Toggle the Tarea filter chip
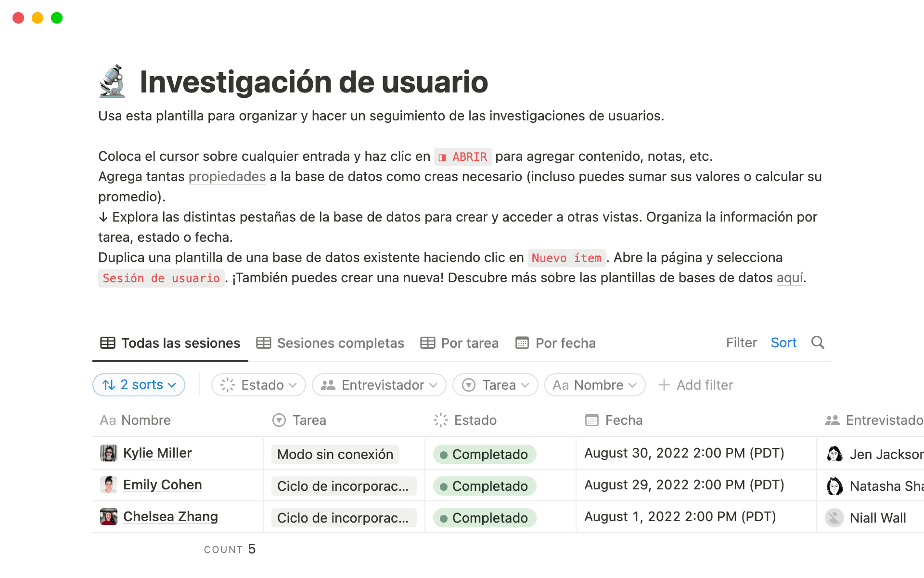The height and width of the screenshot is (578, 924). click(x=495, y=385)
